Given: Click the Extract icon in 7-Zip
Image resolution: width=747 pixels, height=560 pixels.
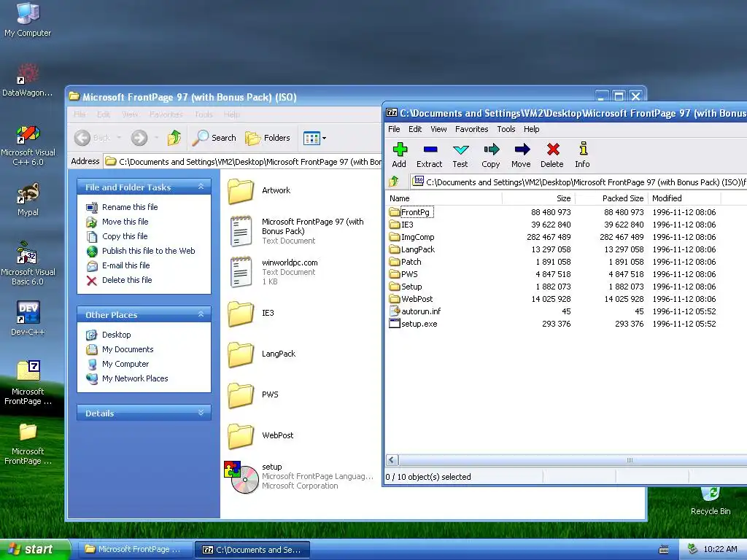Looking at the screenshot, I should (429, 155).
